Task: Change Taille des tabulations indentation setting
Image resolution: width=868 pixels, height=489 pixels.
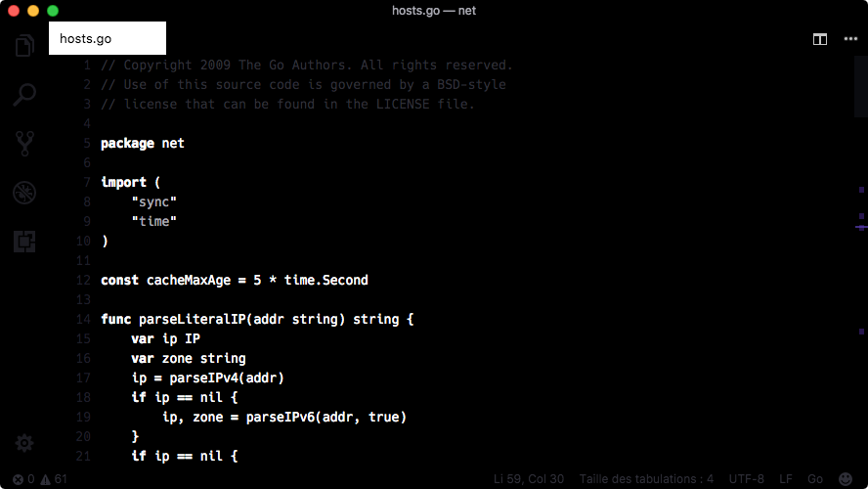Action: pyautogui.click(x=646, y=479)
